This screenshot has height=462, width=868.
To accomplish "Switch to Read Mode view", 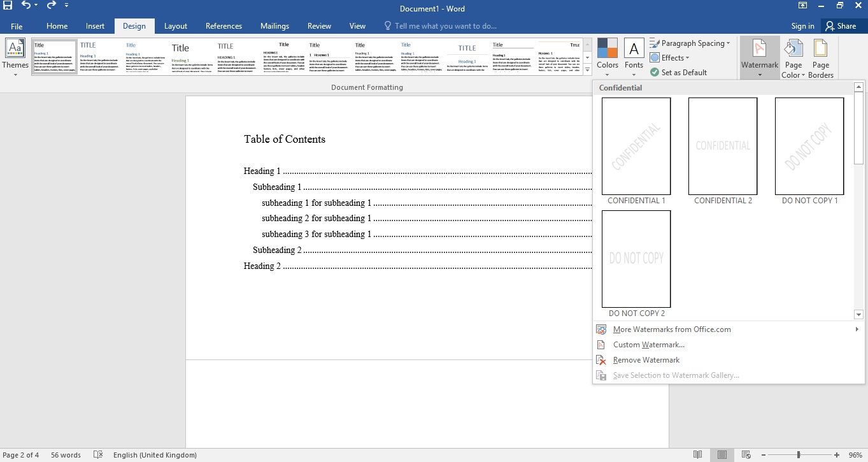I will [698, 455].
